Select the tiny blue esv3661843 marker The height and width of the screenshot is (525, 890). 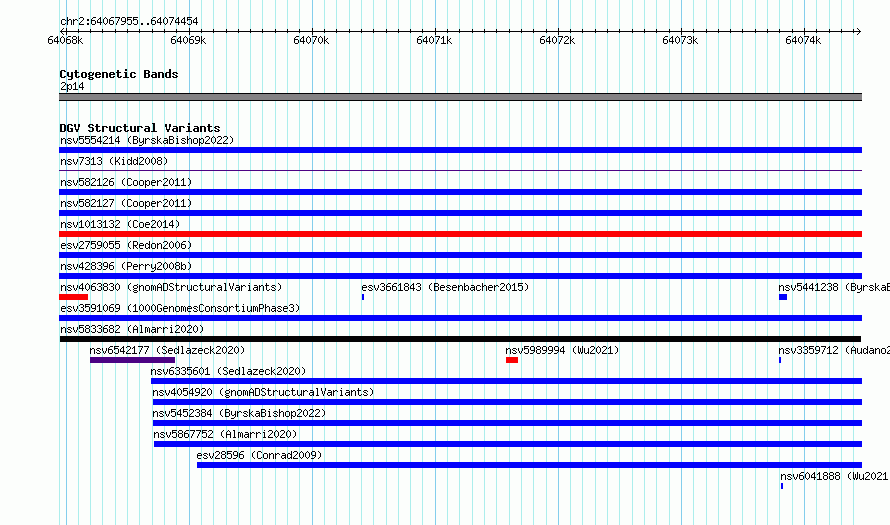pos(363,297)
